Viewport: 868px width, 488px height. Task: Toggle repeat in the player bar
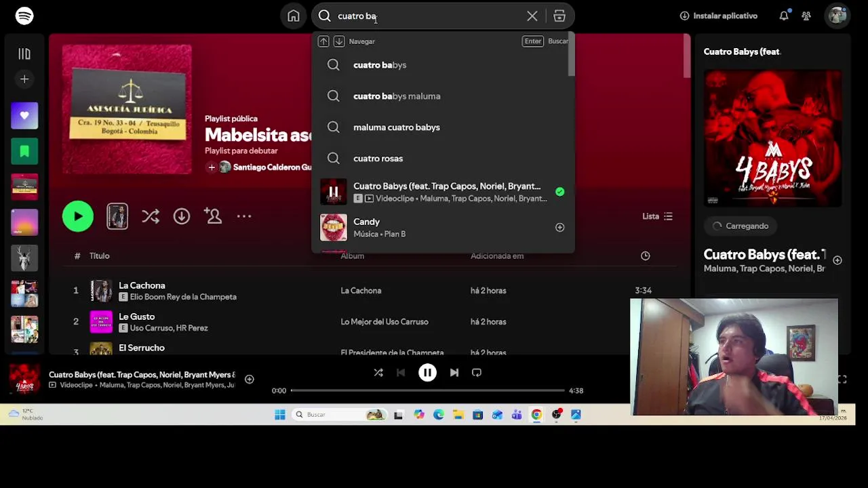(477, 373)
